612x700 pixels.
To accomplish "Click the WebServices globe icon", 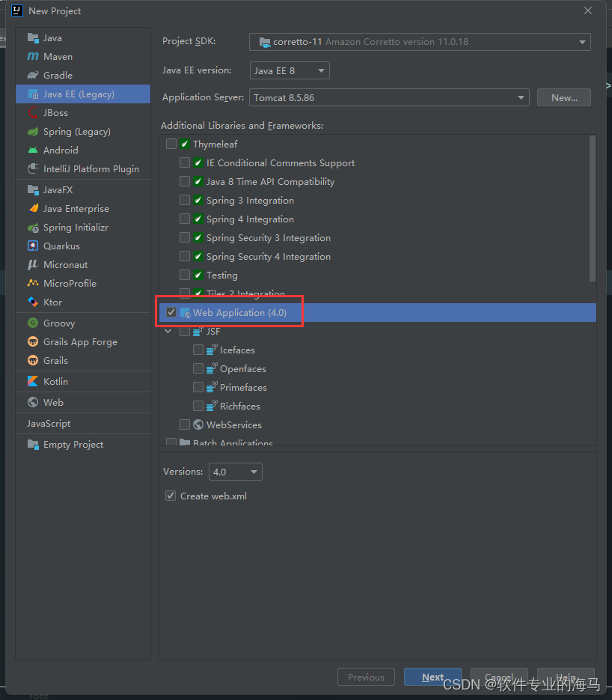I will (x=198, y=424).
